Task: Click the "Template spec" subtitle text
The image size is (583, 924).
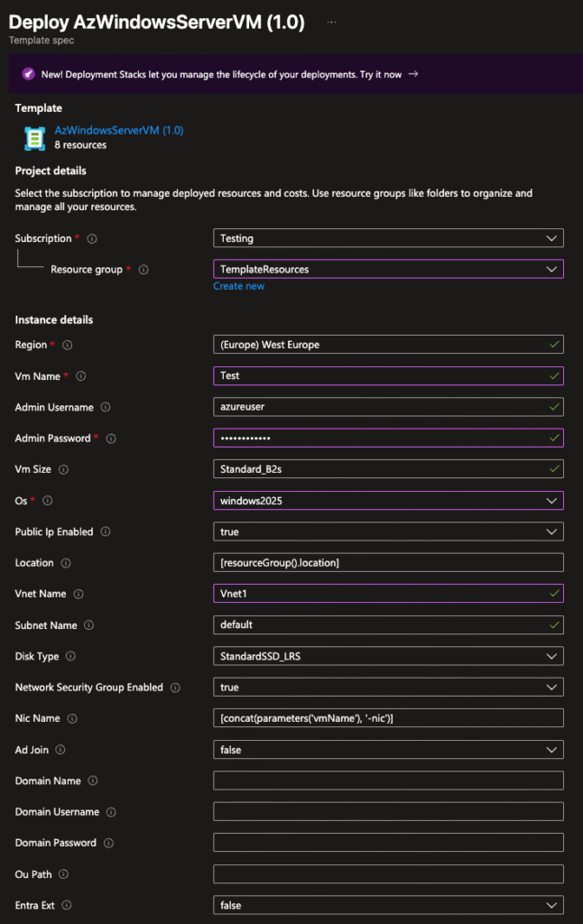Action: 42,41
